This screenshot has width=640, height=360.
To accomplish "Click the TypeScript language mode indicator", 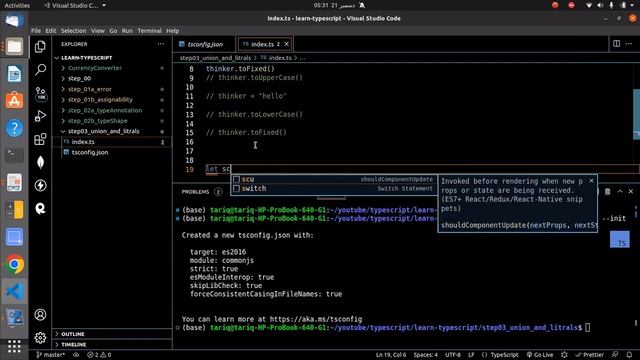I will pyautogui.click(x=504, y=355).
